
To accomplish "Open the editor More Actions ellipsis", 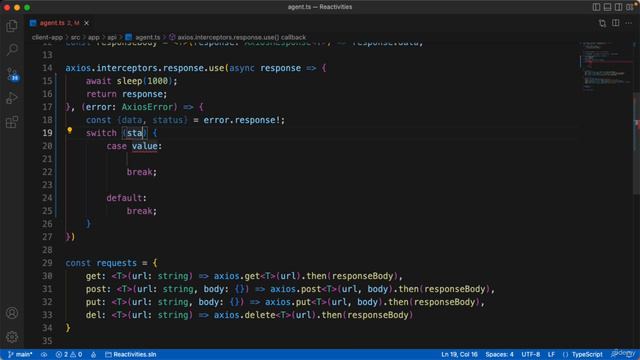I will click(x=629, y=23).
